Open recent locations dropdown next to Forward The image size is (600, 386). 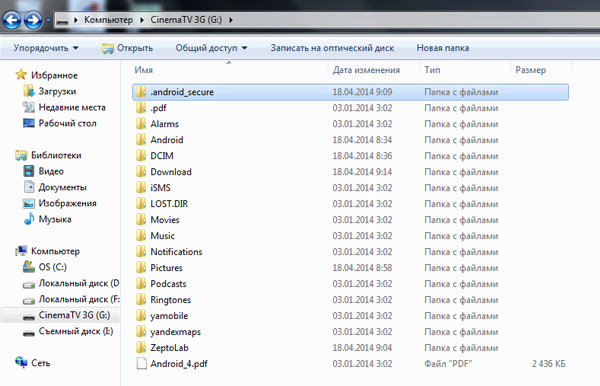48,20
